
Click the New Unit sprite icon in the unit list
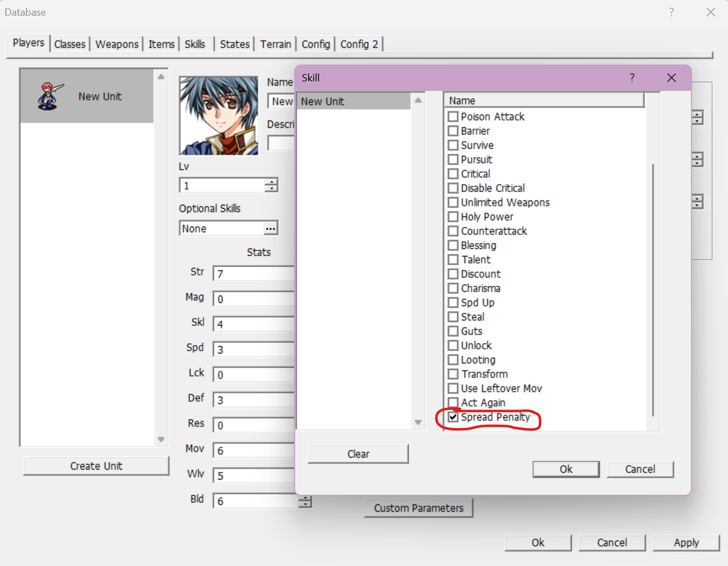49,96
